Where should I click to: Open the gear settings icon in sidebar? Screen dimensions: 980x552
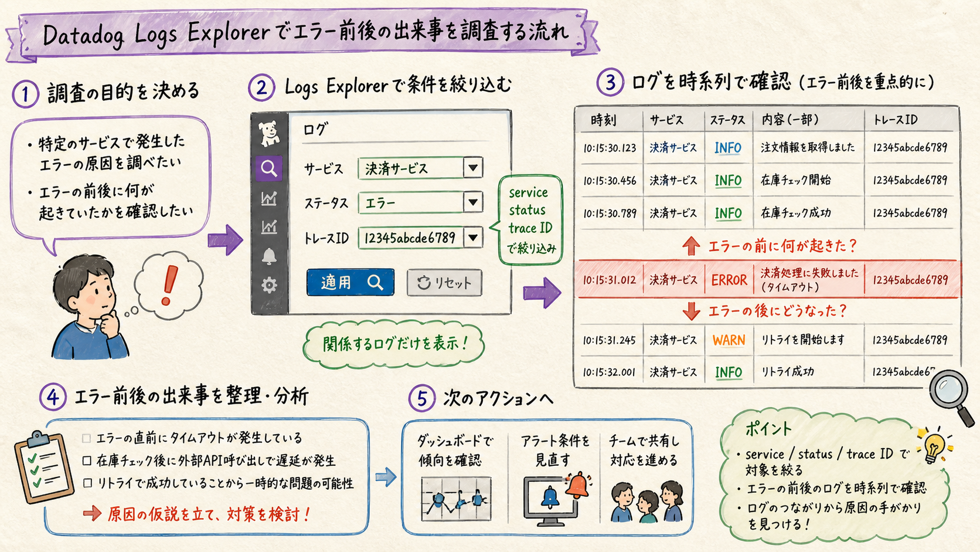tap(269, 286)
